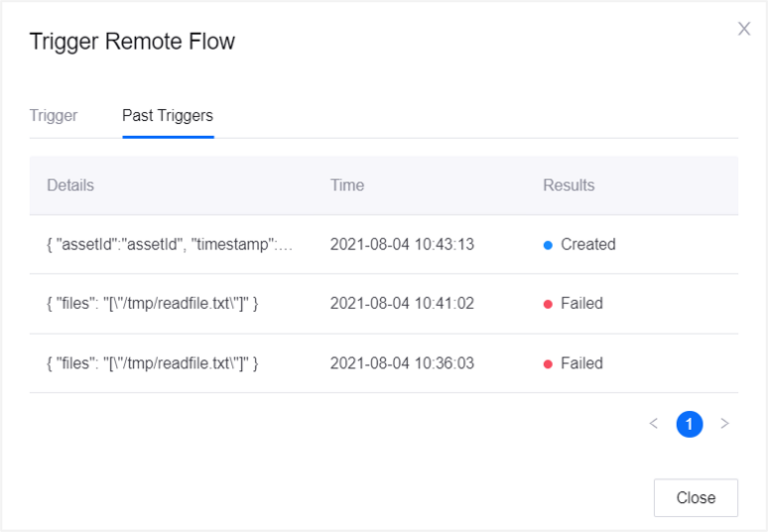Select page 1 in pagination
Image resolution: width=768 pixels, height=532 pixels.
[x=689, y=424]
